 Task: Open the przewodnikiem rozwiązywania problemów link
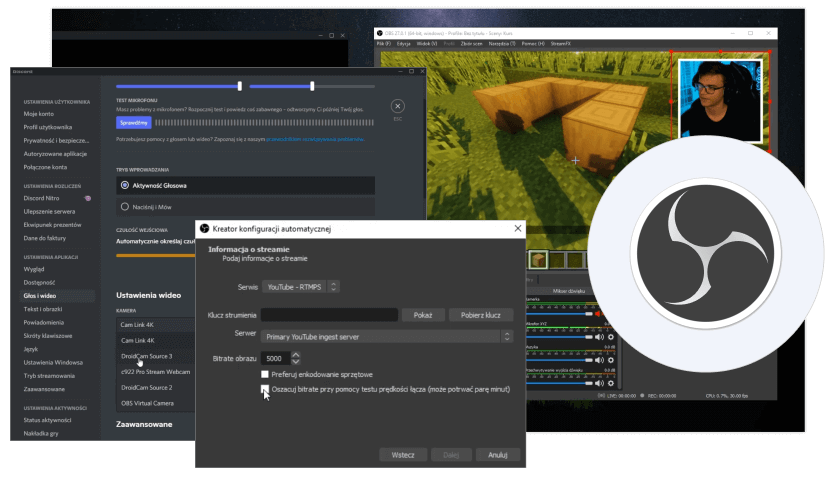point(315,139)
